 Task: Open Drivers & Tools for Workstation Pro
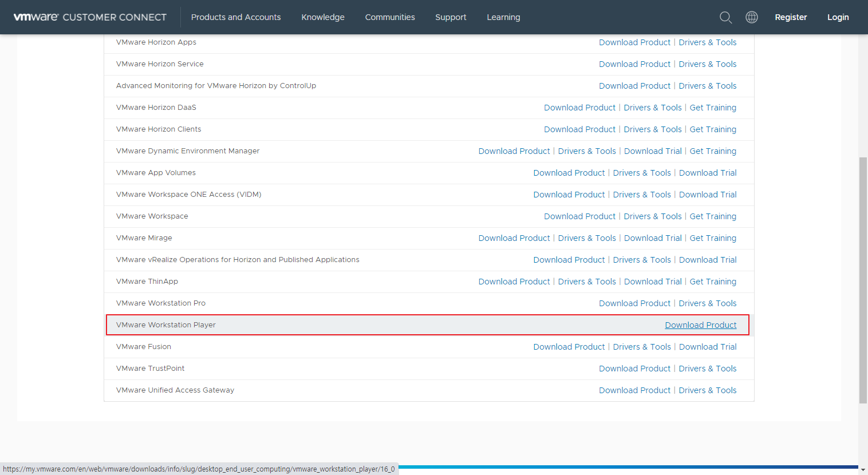(x=708, y=303)
